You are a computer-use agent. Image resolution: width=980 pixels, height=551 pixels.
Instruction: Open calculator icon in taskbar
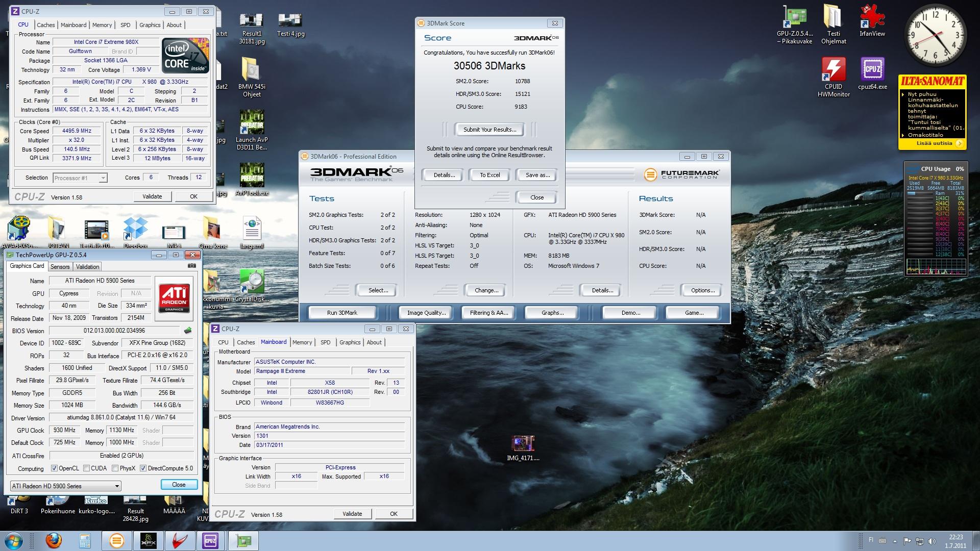pos(85,541)
